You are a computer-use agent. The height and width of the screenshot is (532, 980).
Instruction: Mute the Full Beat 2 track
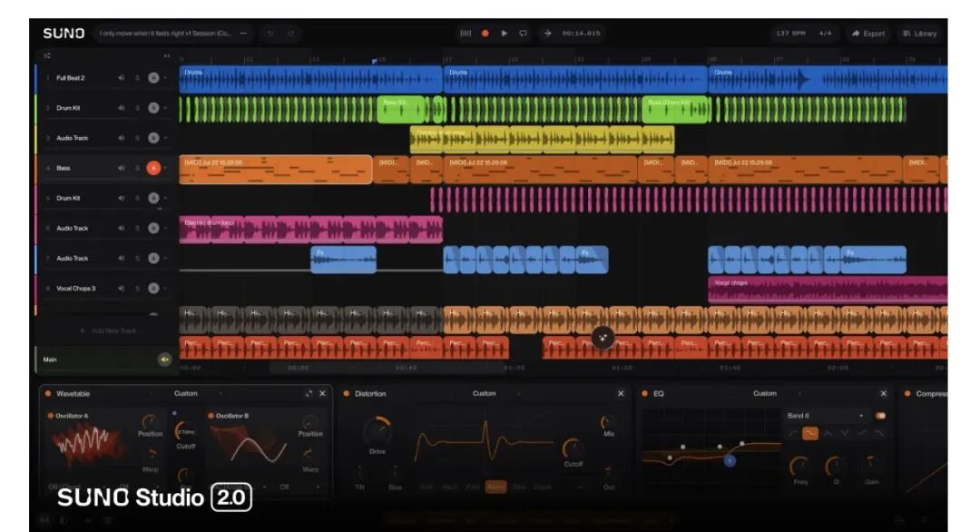pos(122,78)
